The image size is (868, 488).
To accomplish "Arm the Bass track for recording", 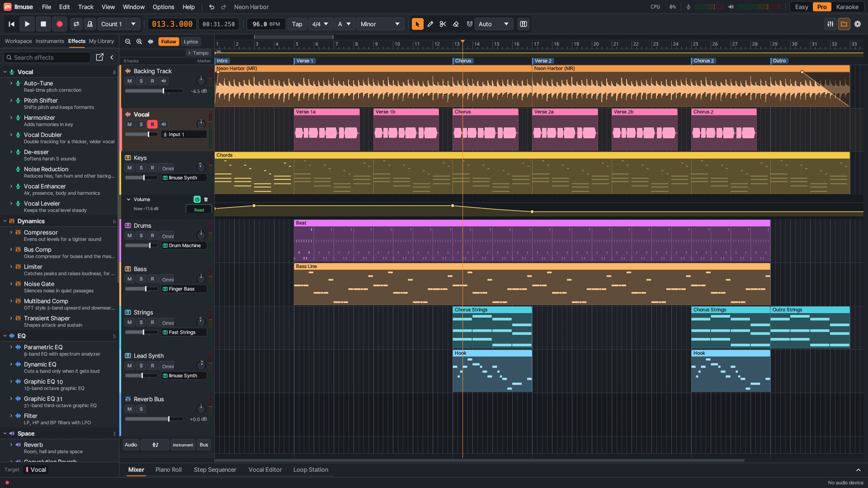I will (152, 279).
